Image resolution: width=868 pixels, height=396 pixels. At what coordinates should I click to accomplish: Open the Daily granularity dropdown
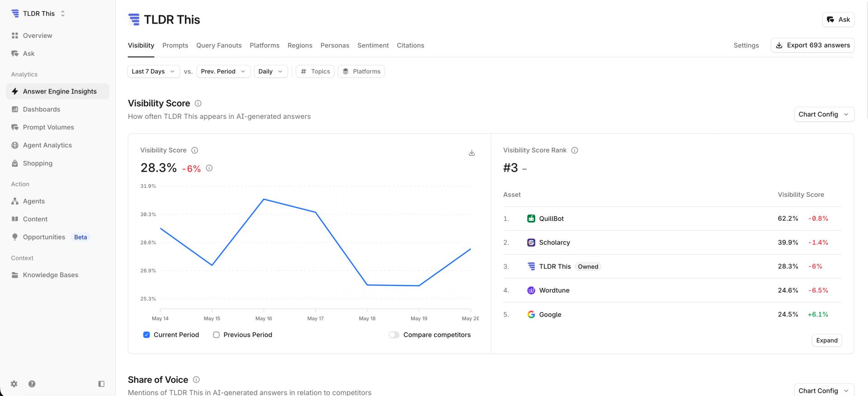[271, 71]
